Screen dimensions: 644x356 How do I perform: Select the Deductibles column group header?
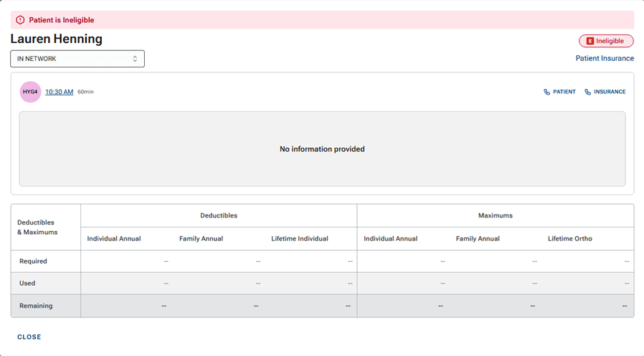pyautogui.click(x=219, y=215)
